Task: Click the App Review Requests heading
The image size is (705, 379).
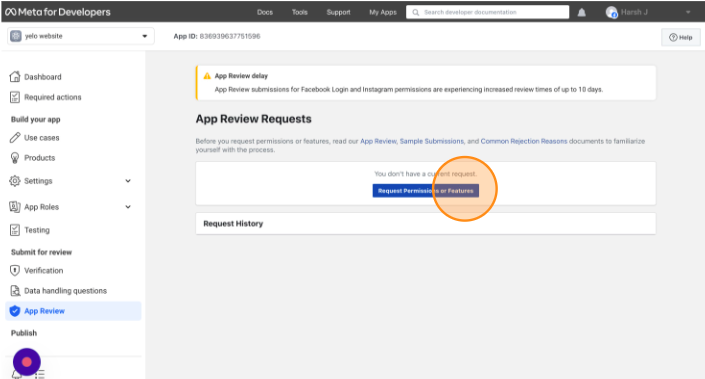Action: (x=254, y=119)
